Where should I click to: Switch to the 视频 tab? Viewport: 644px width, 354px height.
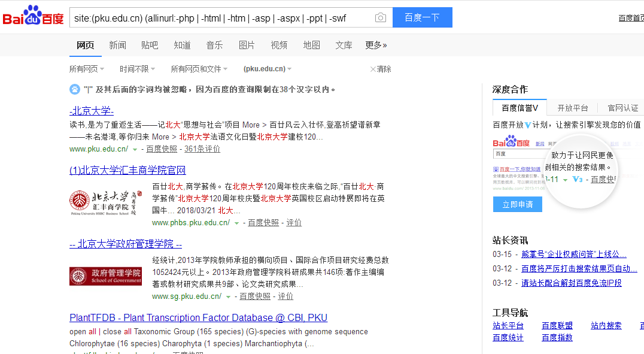(279, 46)
